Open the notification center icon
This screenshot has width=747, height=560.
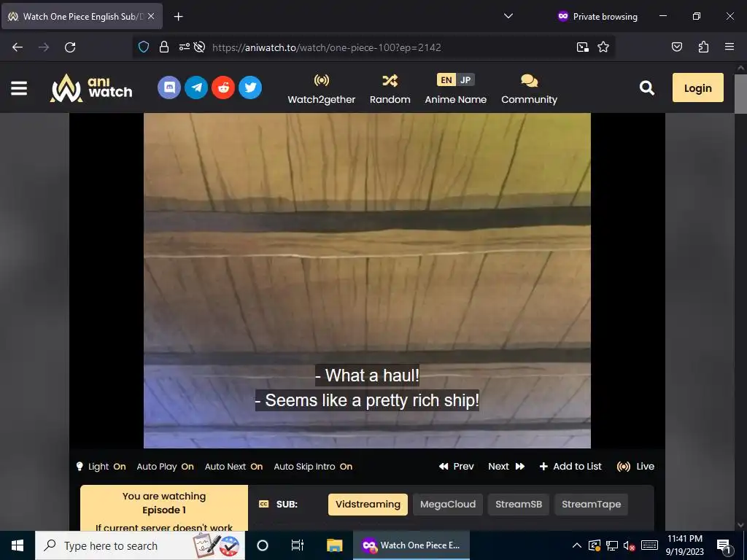724,545
